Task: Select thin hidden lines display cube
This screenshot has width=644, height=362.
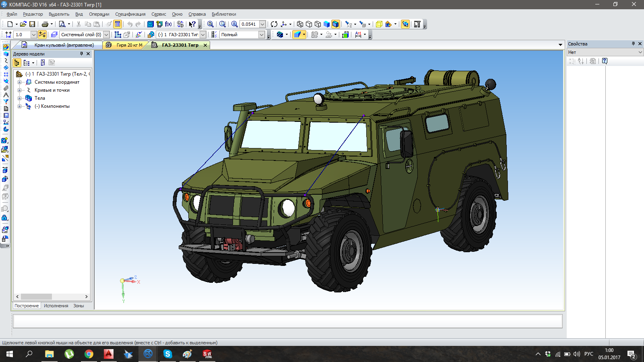Action: [x=318, y=24]
